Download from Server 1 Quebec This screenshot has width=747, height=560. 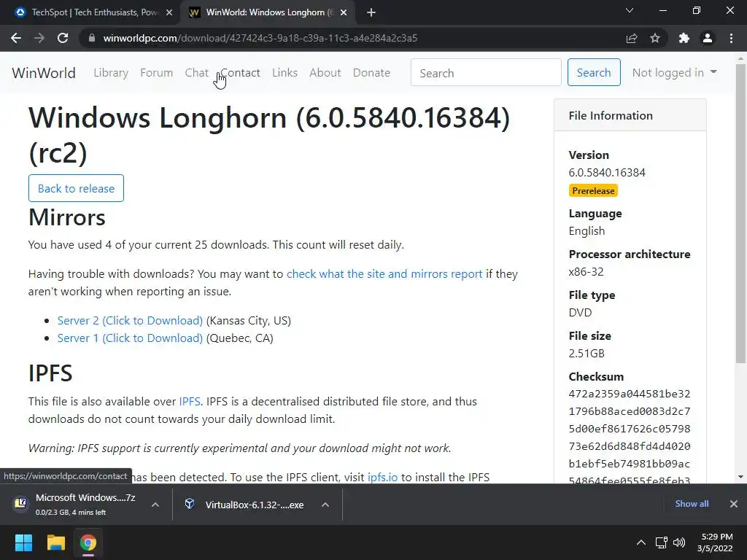pos(130,338)
